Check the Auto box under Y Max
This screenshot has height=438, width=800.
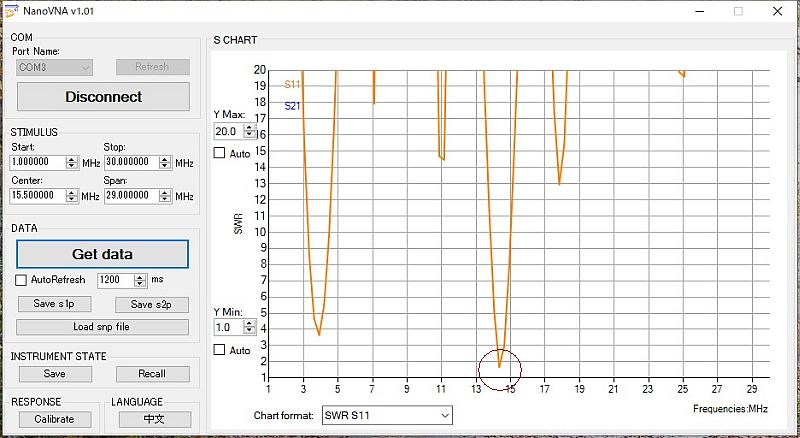(220, 153)
